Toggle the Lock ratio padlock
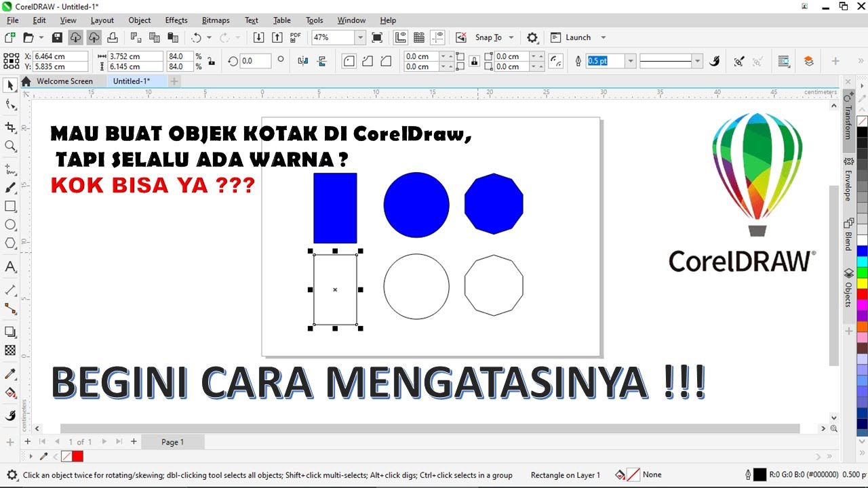 212,61
